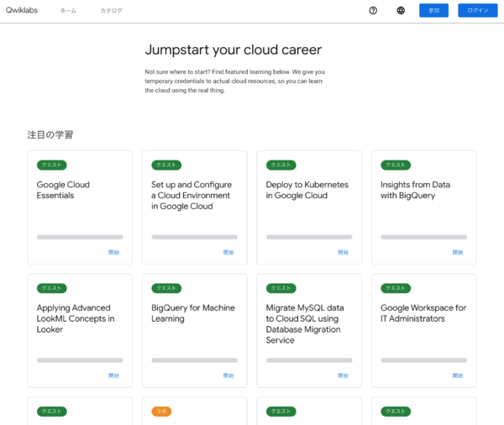Click the Qwiklabs logo
Image resolution: width=504 pixels, height=425 pixels.
(22, 10)
